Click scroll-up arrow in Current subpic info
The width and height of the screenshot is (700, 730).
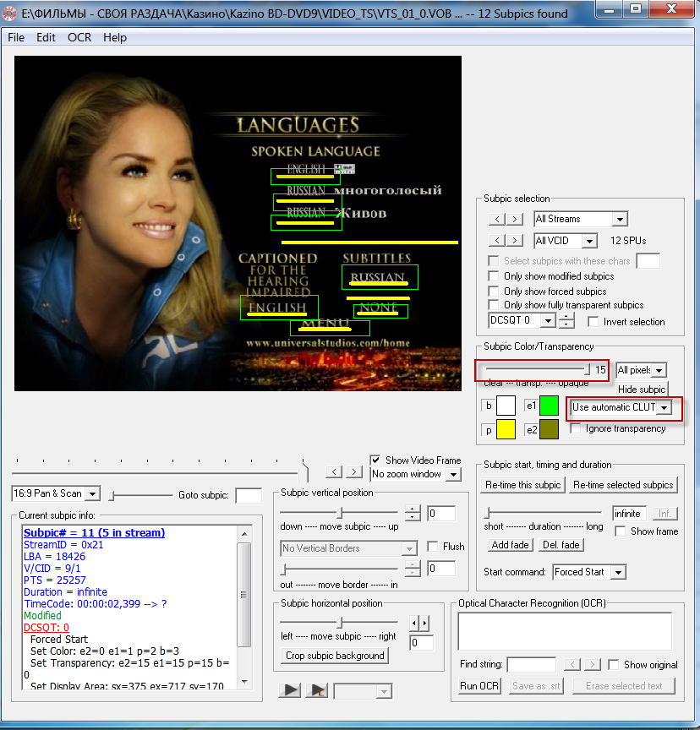click(x=244, y=533)
